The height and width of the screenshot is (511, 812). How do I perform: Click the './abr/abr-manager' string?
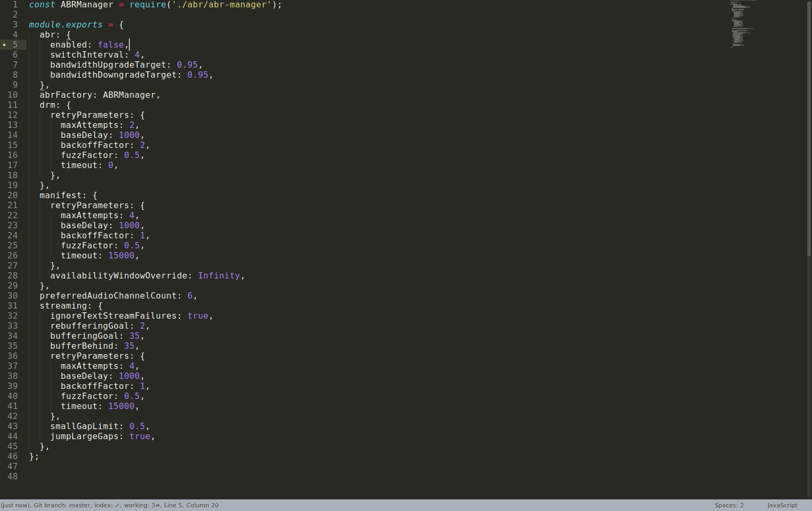coord(222,5)
